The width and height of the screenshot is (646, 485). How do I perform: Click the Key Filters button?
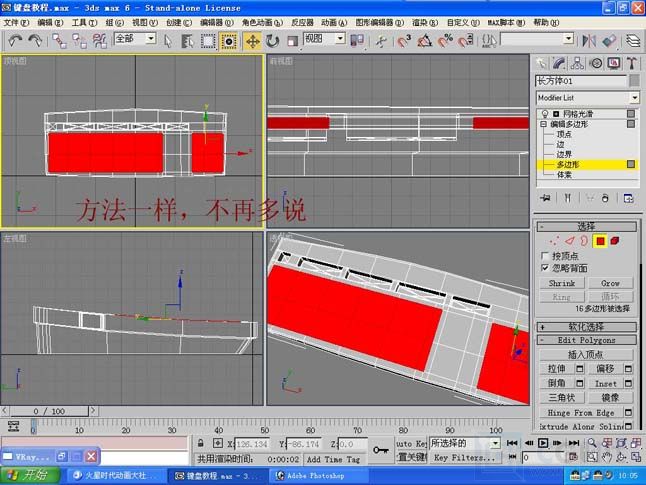click(x=464, y=457)
